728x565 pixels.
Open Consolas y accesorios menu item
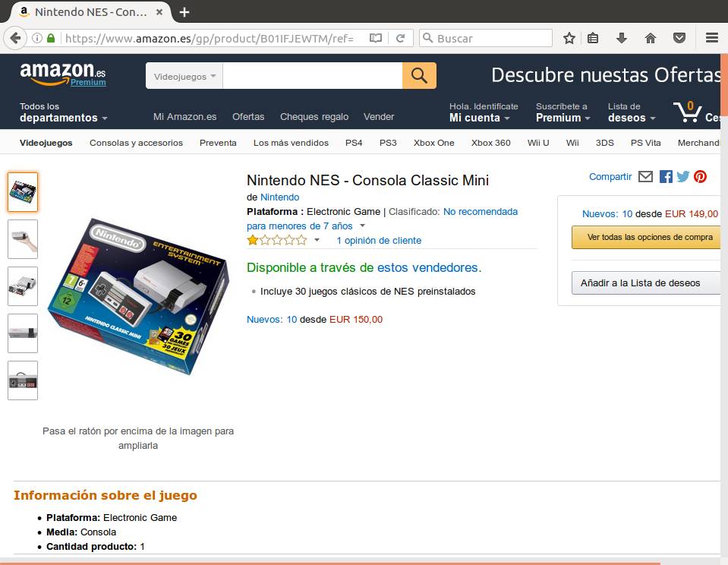click(136, 143)
